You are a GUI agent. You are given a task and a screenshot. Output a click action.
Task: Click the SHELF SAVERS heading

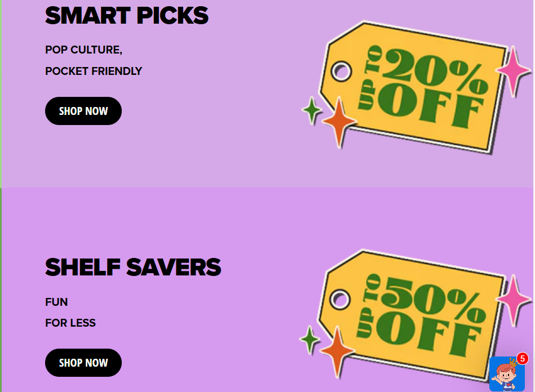pyautogui.click(x=133, y=267)
